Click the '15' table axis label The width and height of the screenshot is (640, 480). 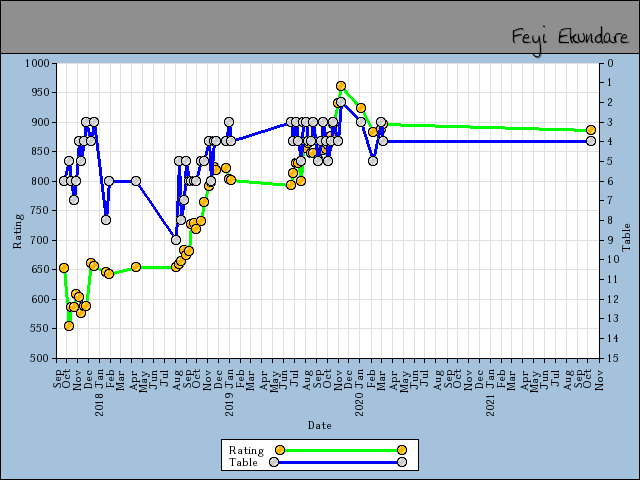(x=613, y=358)
